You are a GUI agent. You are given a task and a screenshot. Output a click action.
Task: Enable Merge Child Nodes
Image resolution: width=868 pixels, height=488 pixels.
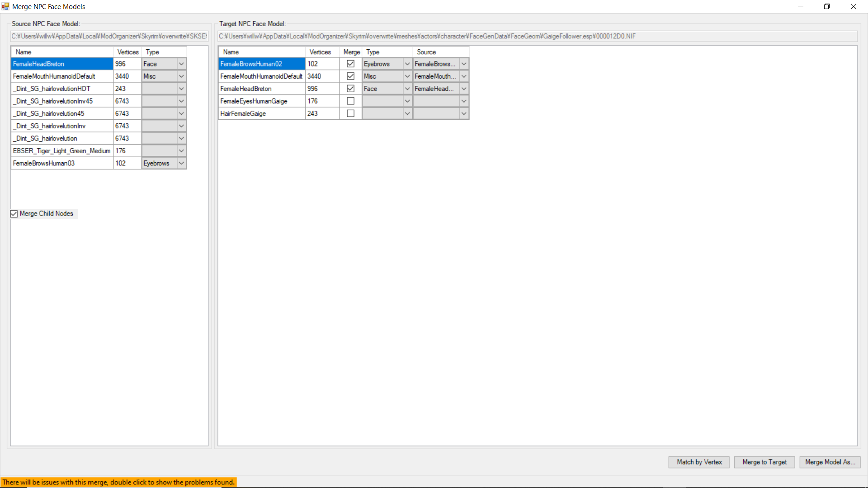14,214
